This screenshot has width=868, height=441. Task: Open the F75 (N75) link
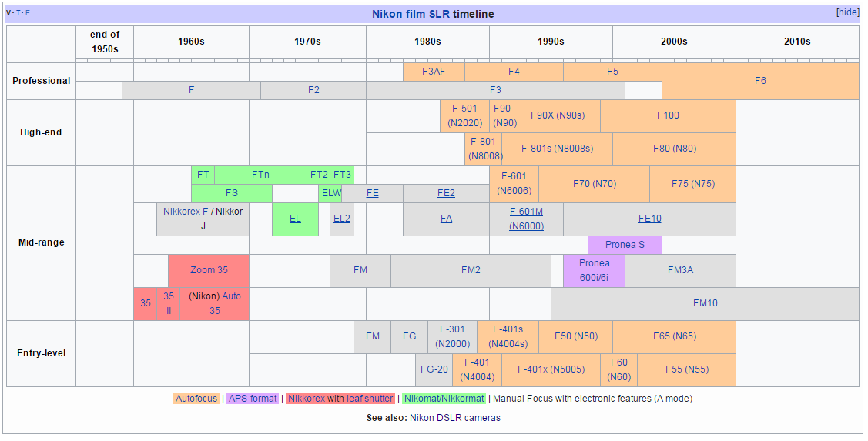pyautogui.click(x=693, y=184)
